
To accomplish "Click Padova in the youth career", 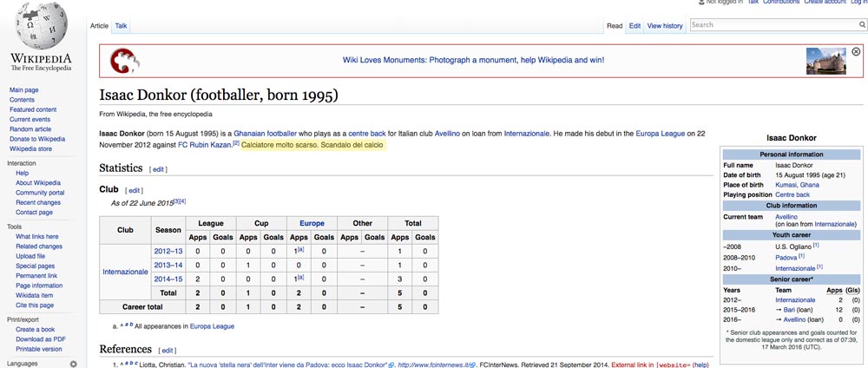I will point(786,258).
